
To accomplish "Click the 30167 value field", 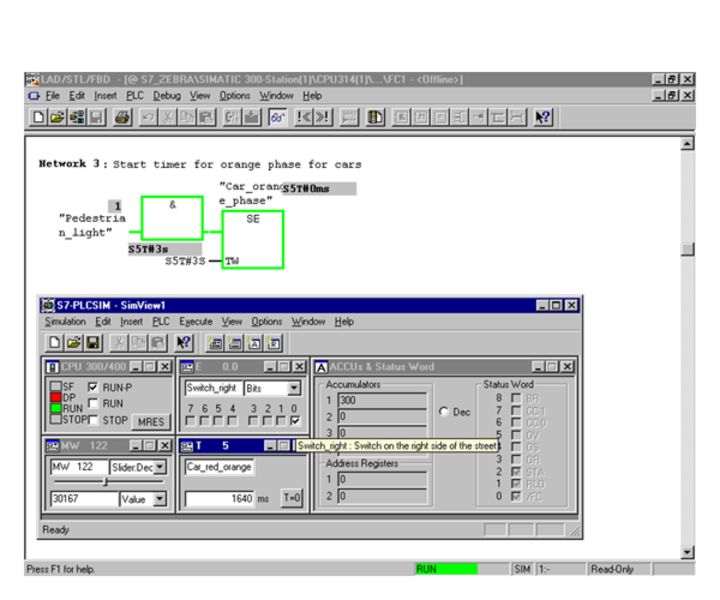I will click(x=84, y=499).
